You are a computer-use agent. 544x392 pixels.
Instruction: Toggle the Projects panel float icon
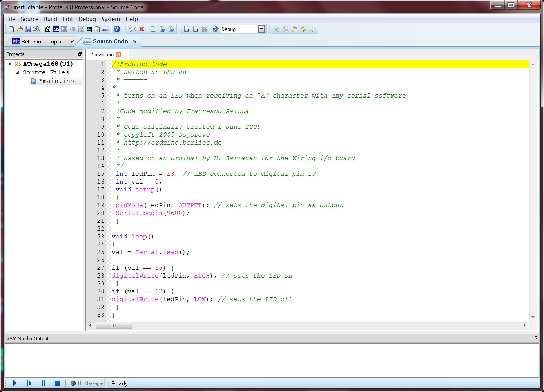coord(80,54)
